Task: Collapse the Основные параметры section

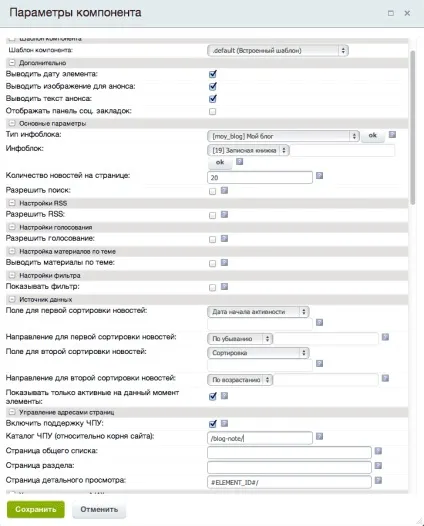Action: point(12,123)
